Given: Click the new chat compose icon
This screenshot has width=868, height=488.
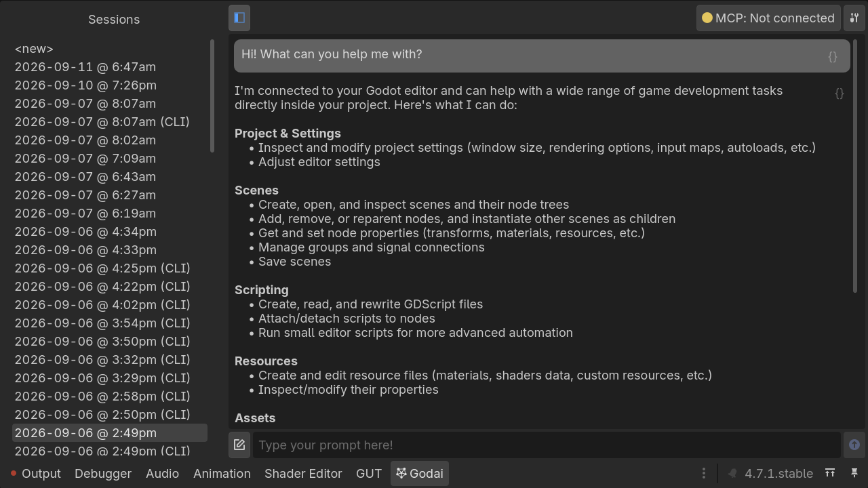Looking at the screenshot, I should click(x=239, y=445).
